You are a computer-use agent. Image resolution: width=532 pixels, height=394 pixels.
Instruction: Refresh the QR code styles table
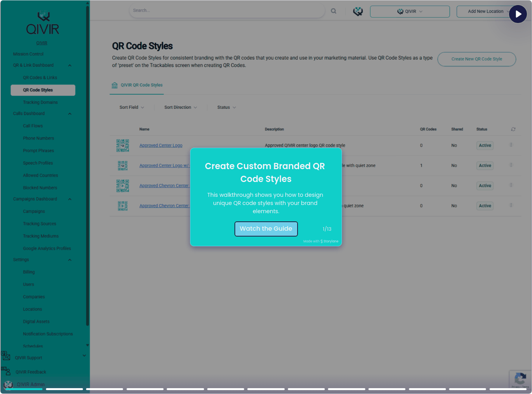point(513,129)
